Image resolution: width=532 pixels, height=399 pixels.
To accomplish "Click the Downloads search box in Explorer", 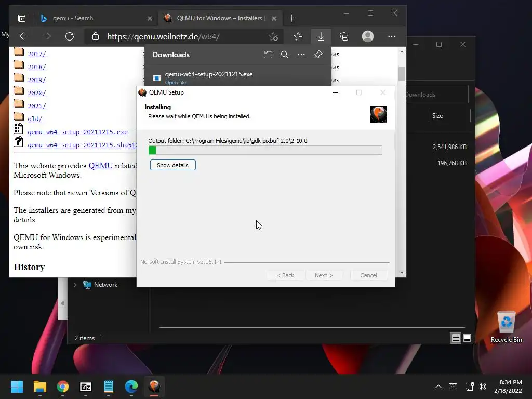I will (436, 95).
